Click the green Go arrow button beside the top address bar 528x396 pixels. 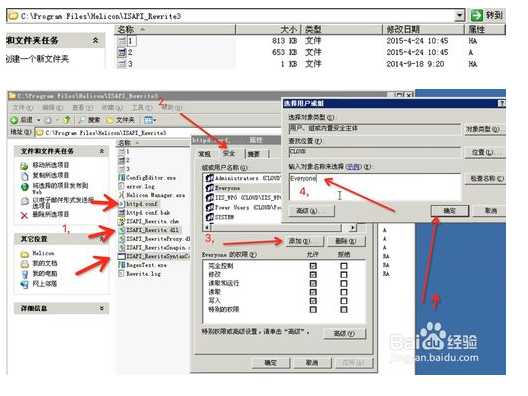[476, 15]
